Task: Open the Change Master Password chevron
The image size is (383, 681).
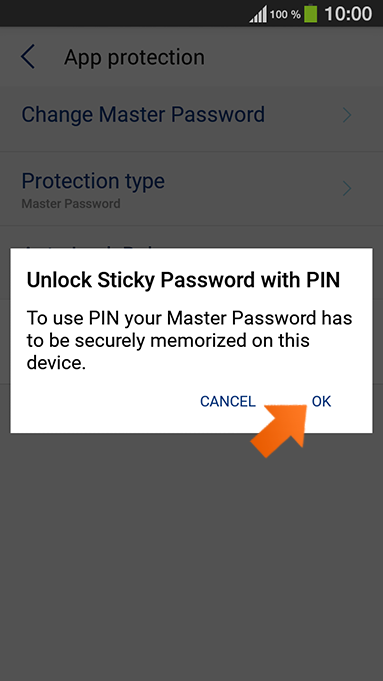Action: (347, 115)
